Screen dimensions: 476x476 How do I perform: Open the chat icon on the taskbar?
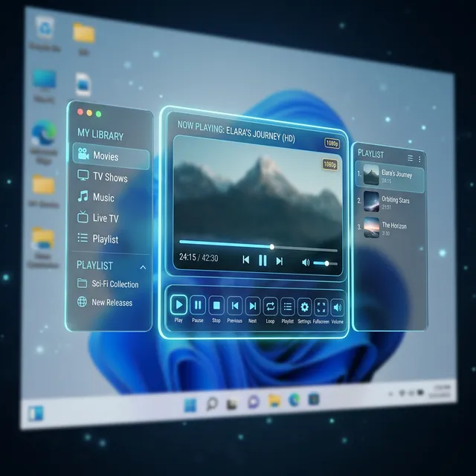pos(254,402)
